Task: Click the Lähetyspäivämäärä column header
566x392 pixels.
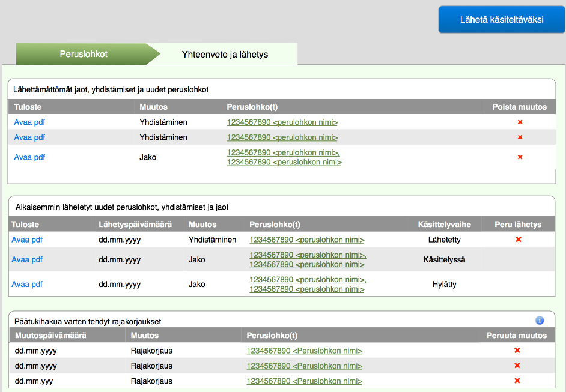Action: click(x=135, y=225)
